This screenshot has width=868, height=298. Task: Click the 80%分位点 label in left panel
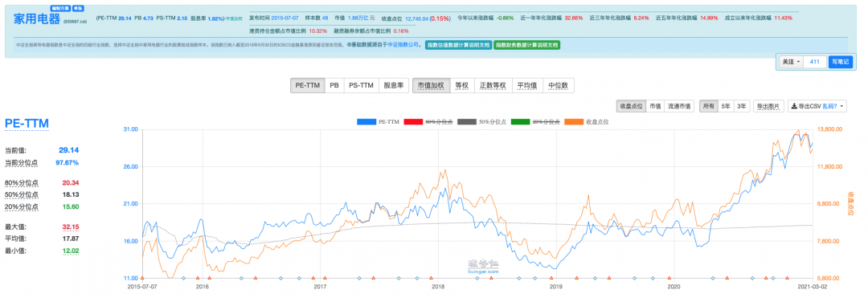point(22,183)
